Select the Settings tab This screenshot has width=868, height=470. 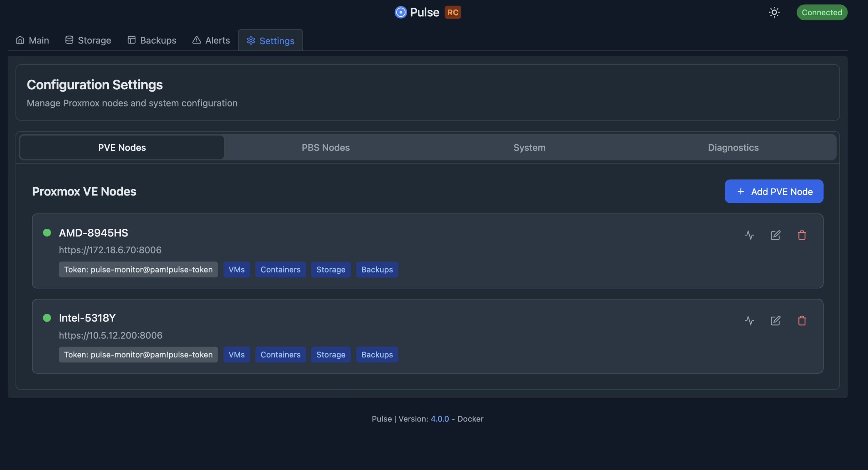pos(271,40)
